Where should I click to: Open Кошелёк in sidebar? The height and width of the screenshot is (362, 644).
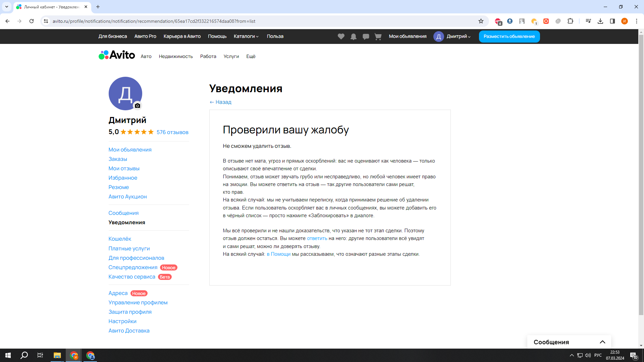coord(120,239)
